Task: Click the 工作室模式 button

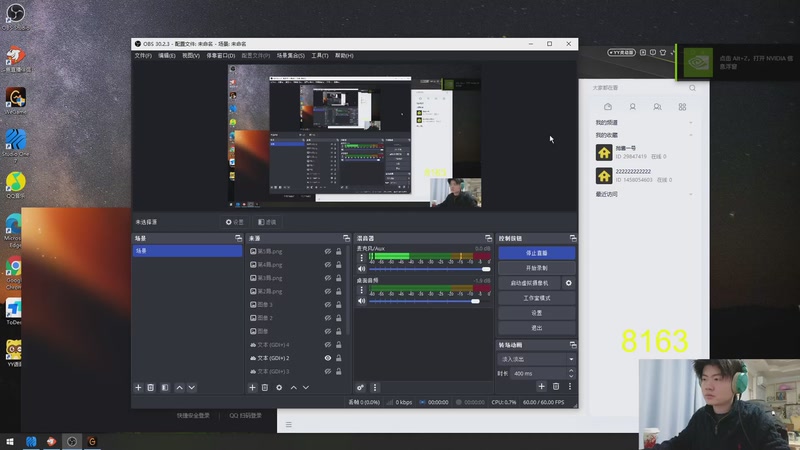Action: tap(537, 298)
